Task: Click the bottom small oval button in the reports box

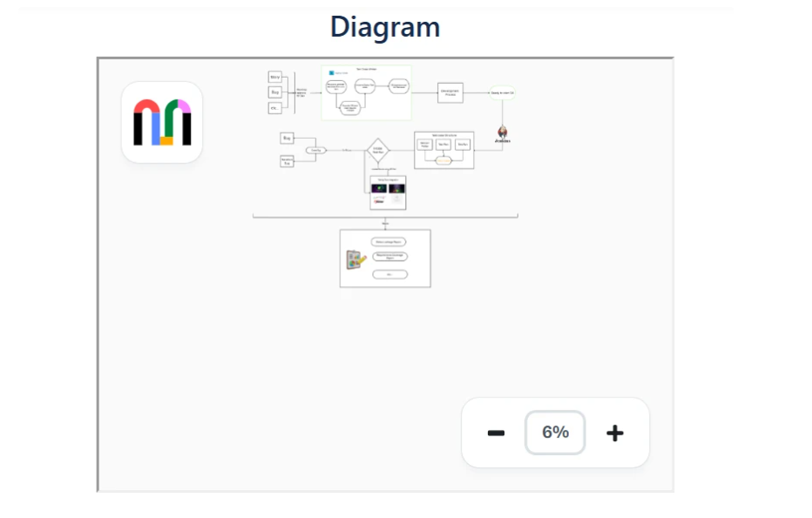Action: coord(389,275)
